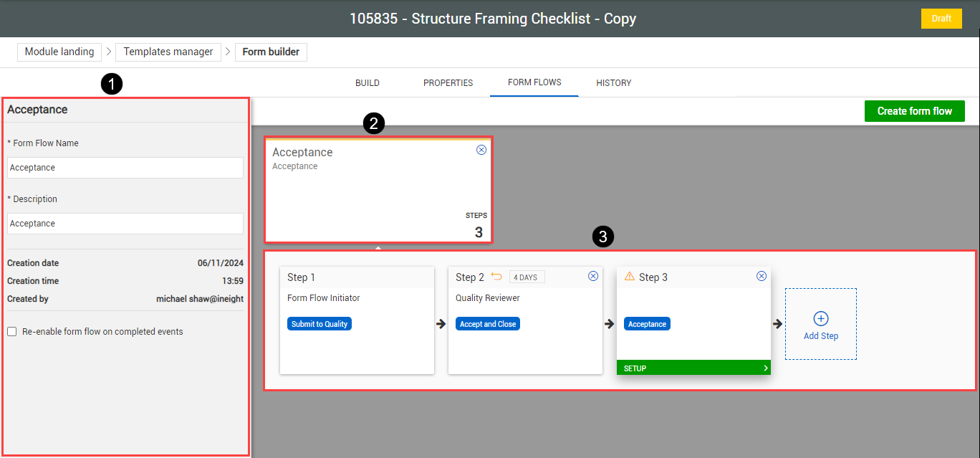Click the 4 DAYS badge on Step 2

pyautogui.click(x=527, y=277)
